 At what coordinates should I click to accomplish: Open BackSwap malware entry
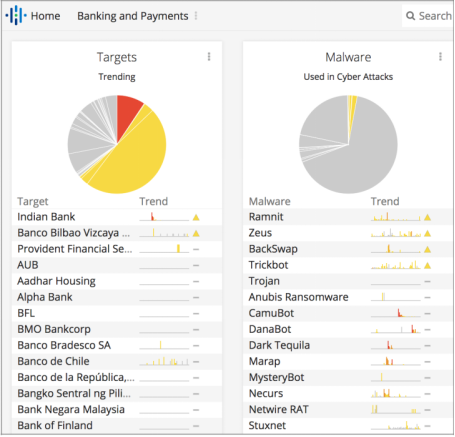(348, 249)
